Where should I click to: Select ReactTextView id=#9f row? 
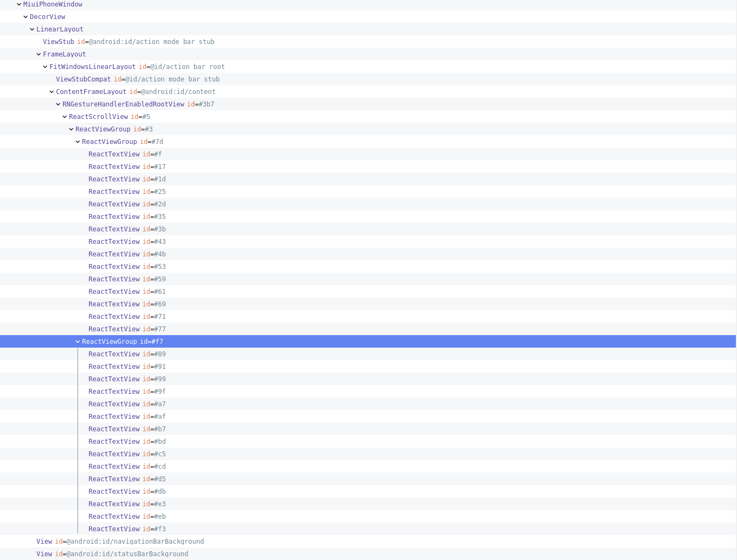[368, 392]
